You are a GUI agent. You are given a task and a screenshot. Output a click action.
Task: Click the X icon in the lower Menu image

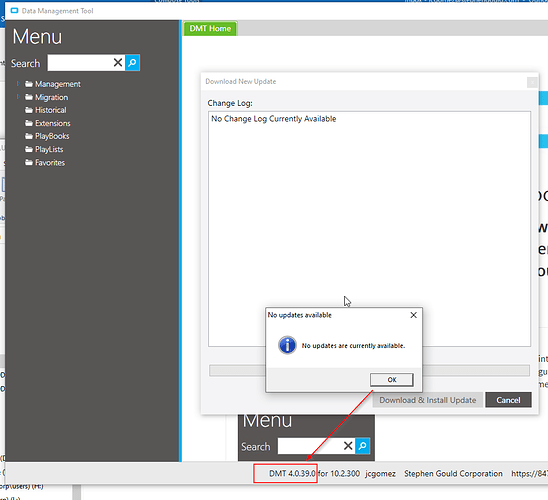tap(348, 446)
